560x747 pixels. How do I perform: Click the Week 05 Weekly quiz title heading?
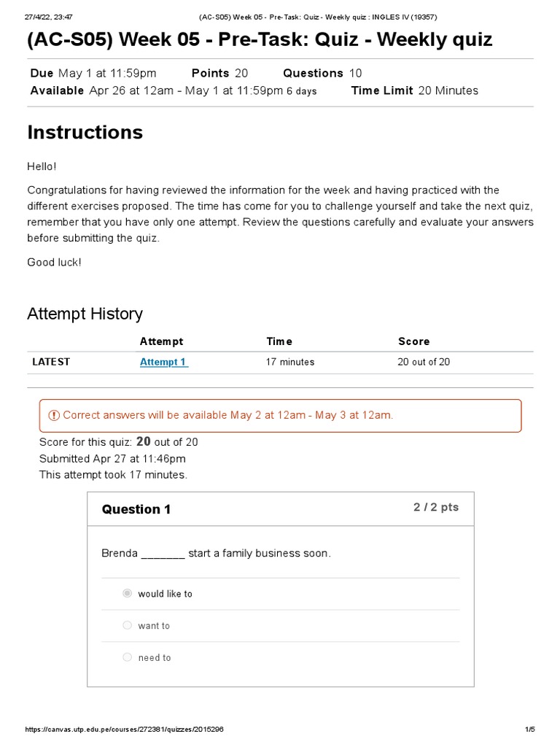[x=260, y=39]
